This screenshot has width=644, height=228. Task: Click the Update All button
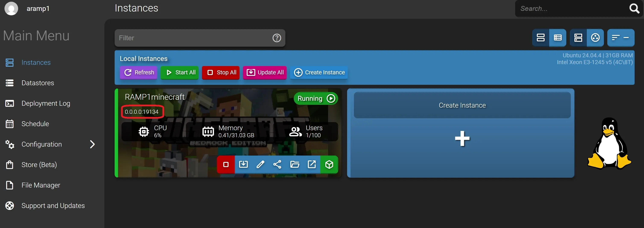click(265, 72)
